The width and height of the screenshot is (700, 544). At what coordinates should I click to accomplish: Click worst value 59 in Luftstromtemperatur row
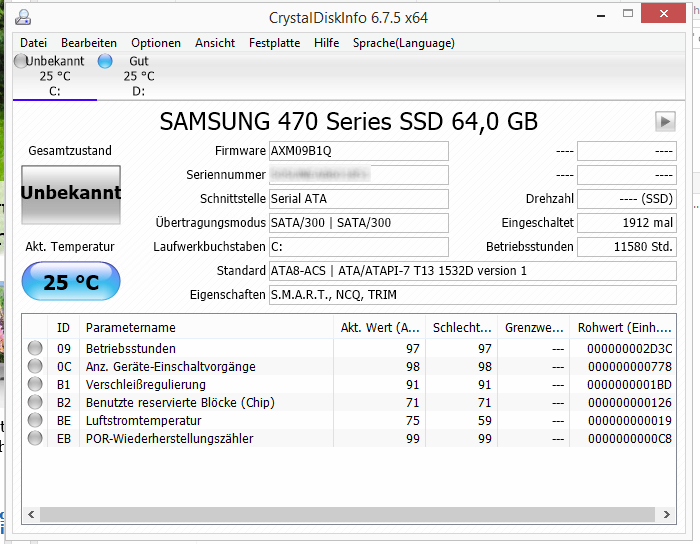point(484,420)
